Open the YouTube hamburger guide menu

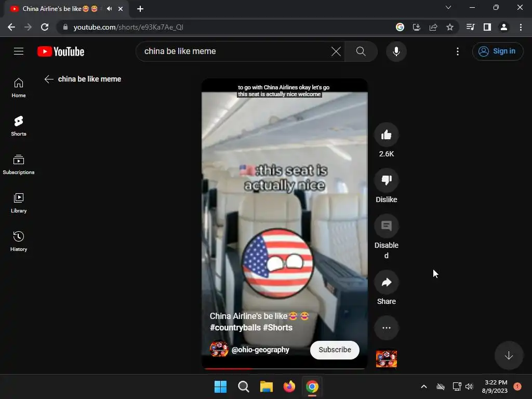point(19,51)
